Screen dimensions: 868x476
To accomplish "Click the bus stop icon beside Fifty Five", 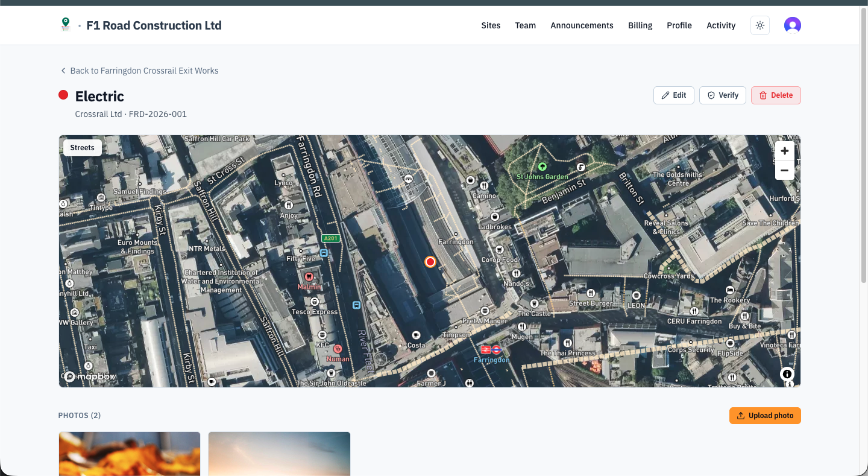I will pos(324,253).
